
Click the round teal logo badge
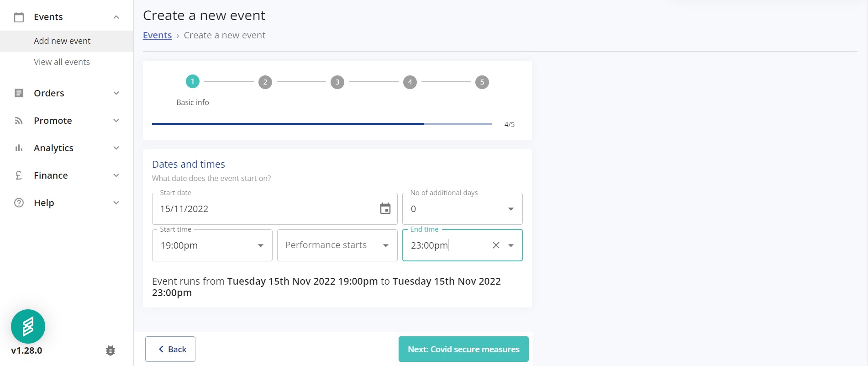[x=28, y=326]
